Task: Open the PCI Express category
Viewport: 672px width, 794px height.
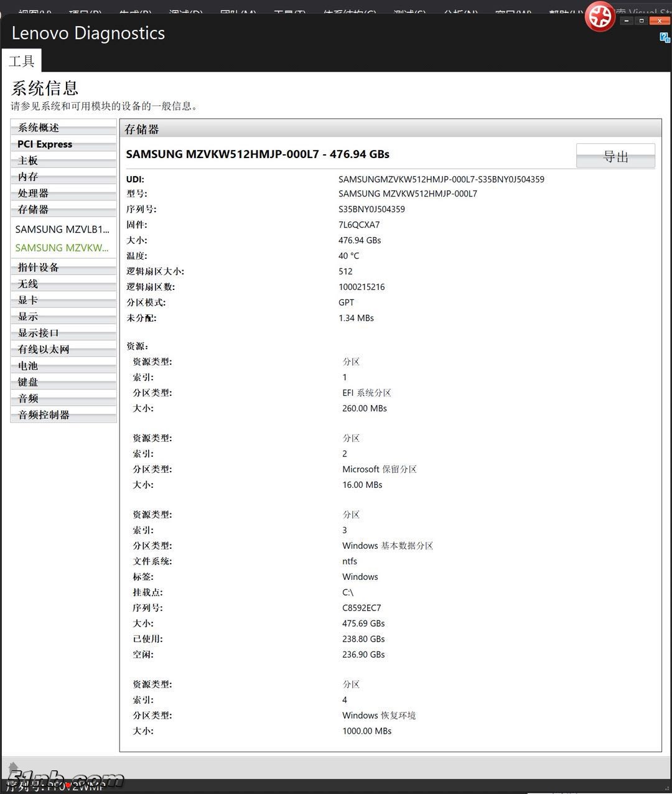Action: click(63, 144)
